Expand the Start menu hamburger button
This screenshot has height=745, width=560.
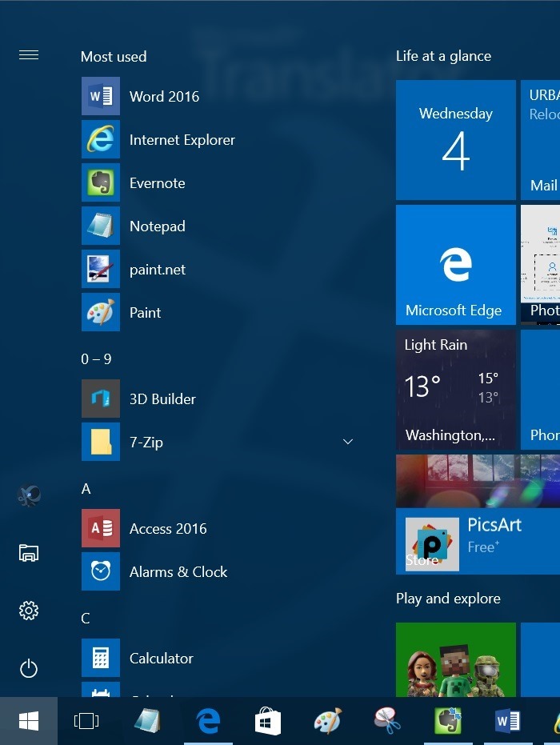click(29, 55)
